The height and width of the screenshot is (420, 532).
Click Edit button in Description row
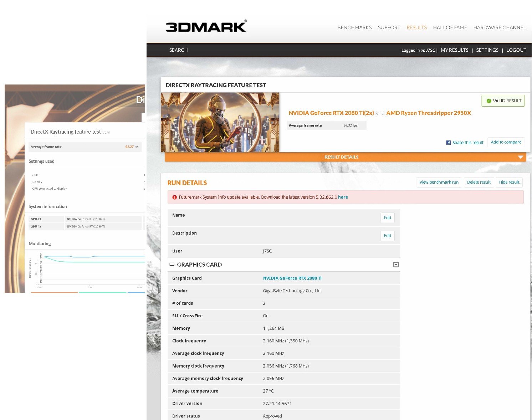pyautogui.click(x=388, y=236)
